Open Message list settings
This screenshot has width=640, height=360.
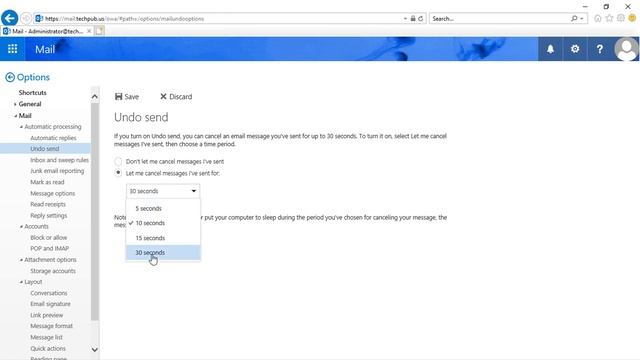pyautogui.click(x=47, y=337)
